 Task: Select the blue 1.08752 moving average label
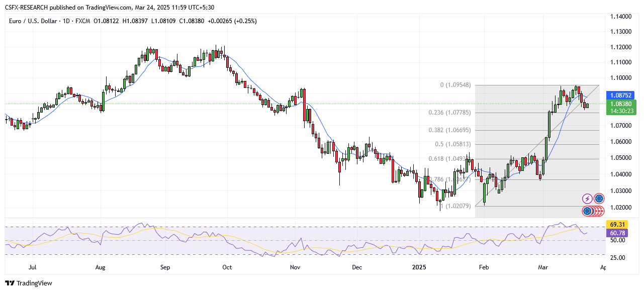click(x=621, y=94)
